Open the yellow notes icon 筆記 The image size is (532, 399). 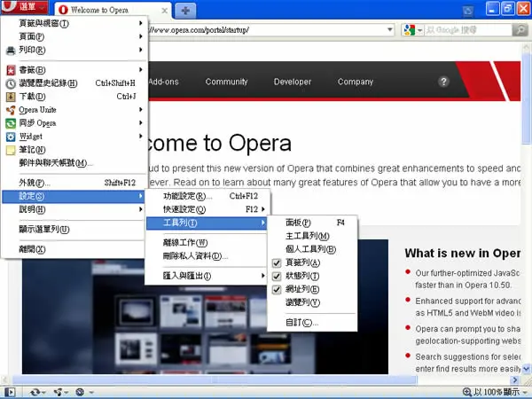click(11, 150)
